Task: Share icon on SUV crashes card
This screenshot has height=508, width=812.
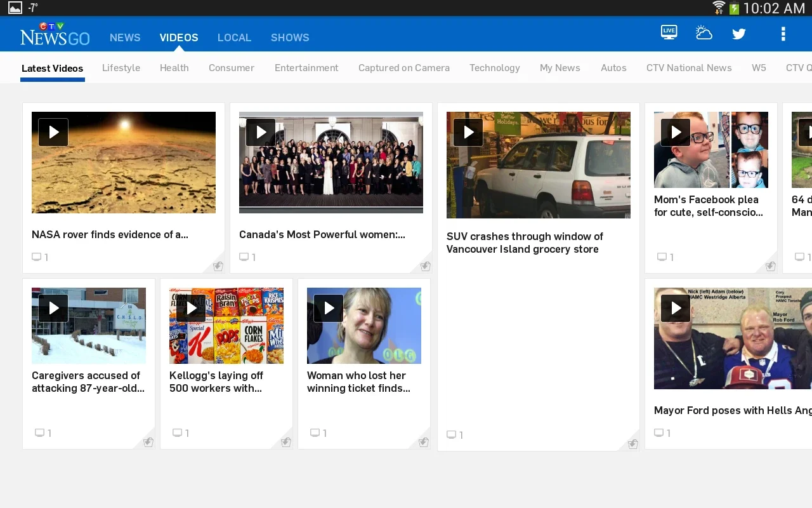Action: pos(632,444)
